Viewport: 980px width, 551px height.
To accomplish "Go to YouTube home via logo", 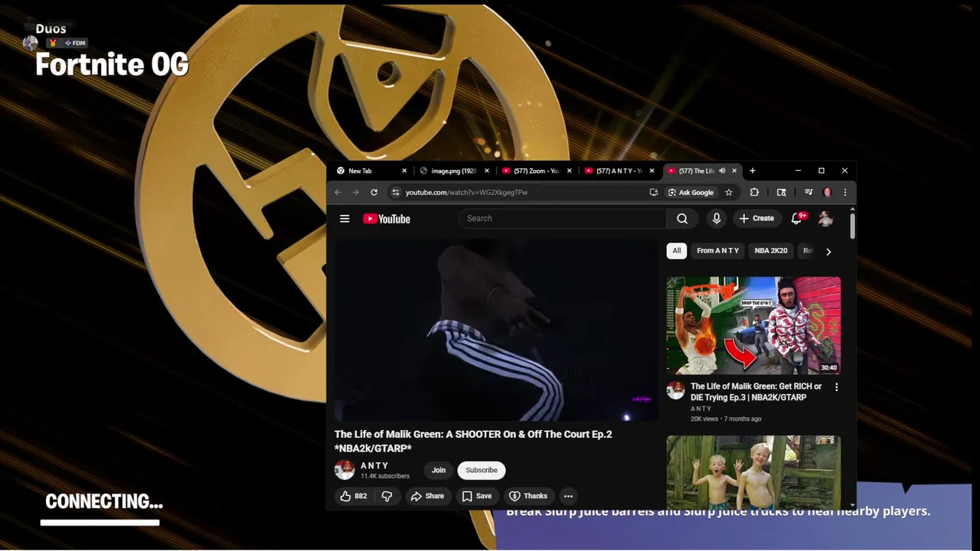I will point(387,219).
